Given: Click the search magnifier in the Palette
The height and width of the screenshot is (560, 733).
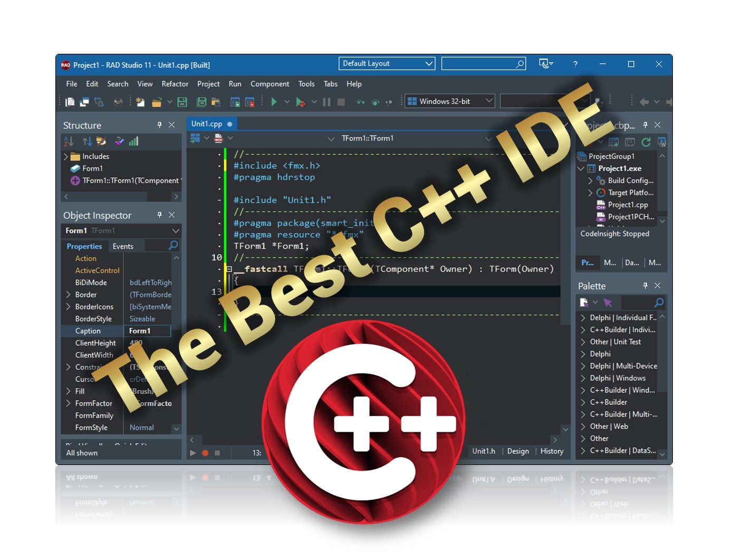Looking at the screenshot, I should pos(659,302).
